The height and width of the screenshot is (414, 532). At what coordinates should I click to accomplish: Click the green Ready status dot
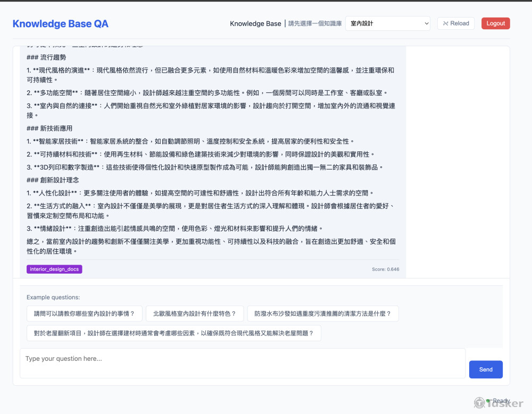pyautogui.click(x=488, y=401)
